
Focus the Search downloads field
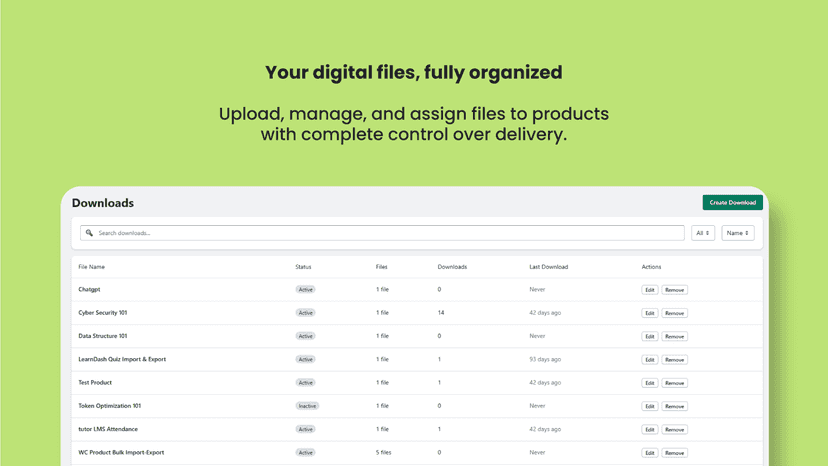pos(382,233)
